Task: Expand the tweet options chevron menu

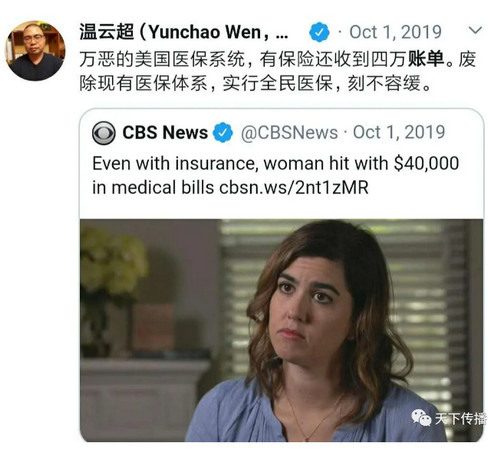Action: (475, 30)
